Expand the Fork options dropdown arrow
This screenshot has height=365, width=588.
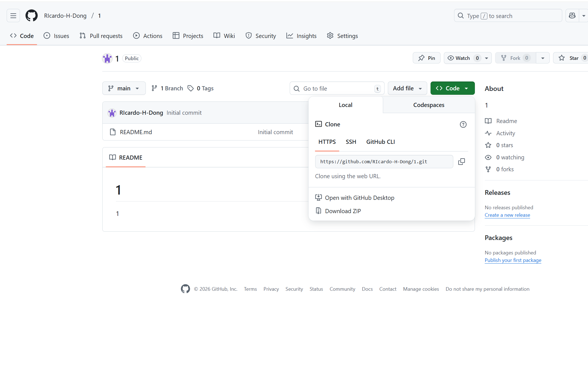tap(543, 58)
